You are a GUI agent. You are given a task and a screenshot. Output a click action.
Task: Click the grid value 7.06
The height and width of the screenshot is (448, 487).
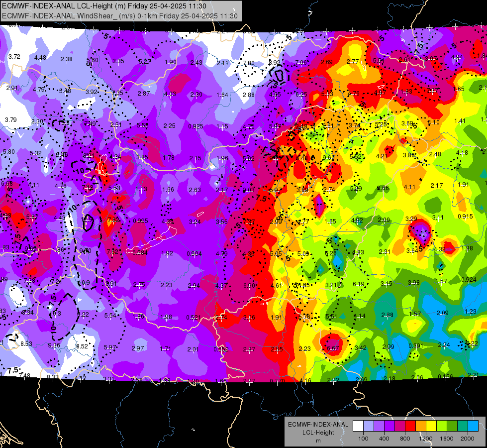pos(301,63)
